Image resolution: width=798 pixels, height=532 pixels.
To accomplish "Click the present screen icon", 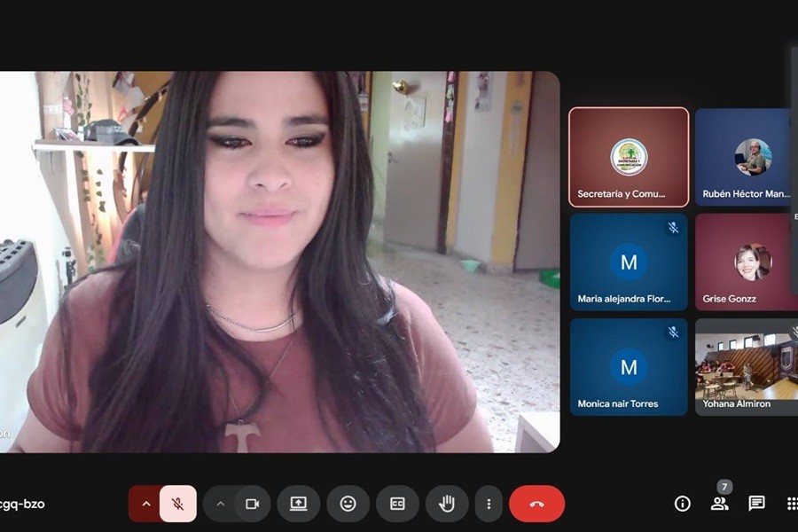I will click(299, 504).
